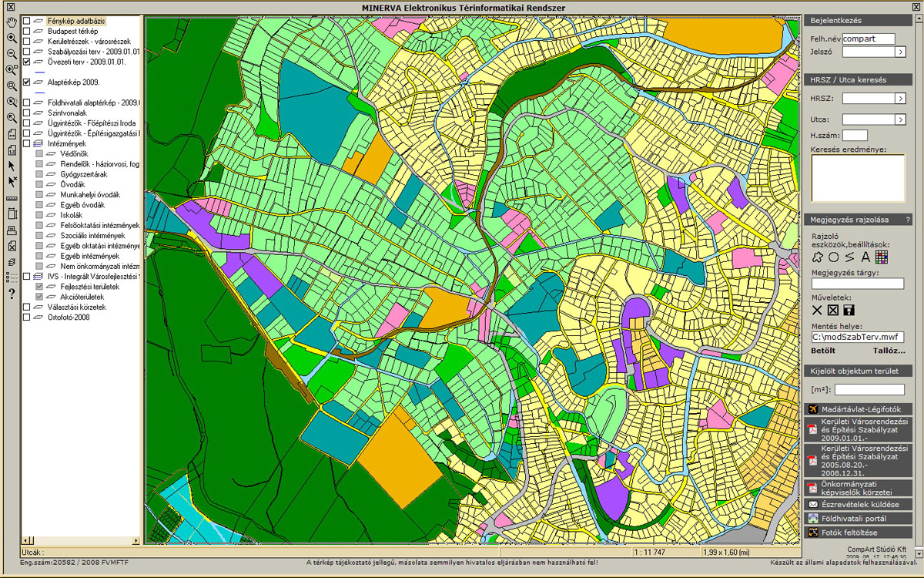Click the Betölt load button

pos(822,351)
